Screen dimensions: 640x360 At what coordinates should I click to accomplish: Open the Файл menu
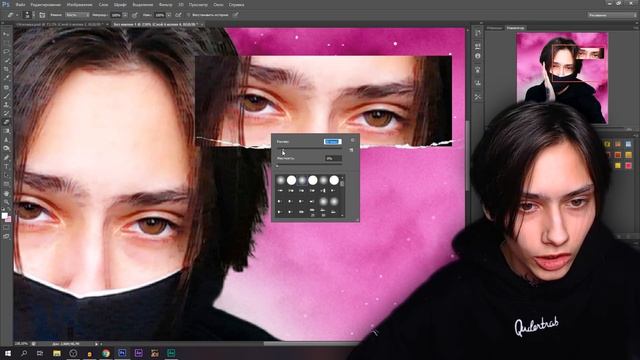coord(20,4)
